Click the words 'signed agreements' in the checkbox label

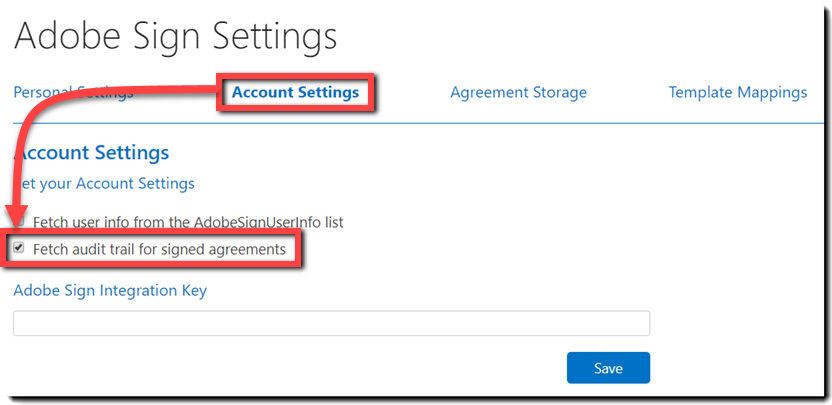(x=229, y=248)
